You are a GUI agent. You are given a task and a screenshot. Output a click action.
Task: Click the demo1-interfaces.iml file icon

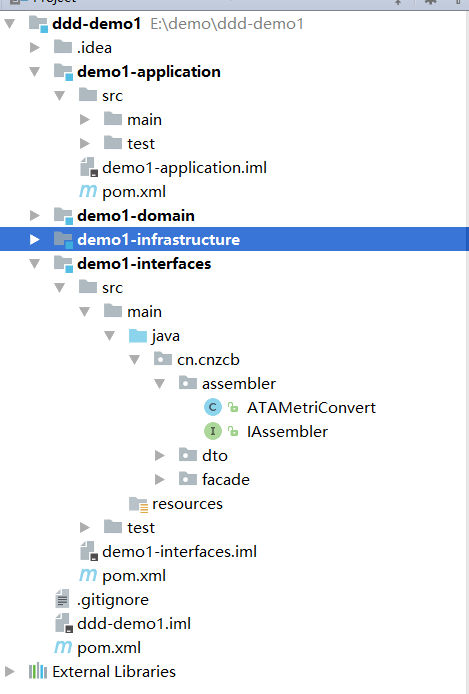click(x=88, y=551)
